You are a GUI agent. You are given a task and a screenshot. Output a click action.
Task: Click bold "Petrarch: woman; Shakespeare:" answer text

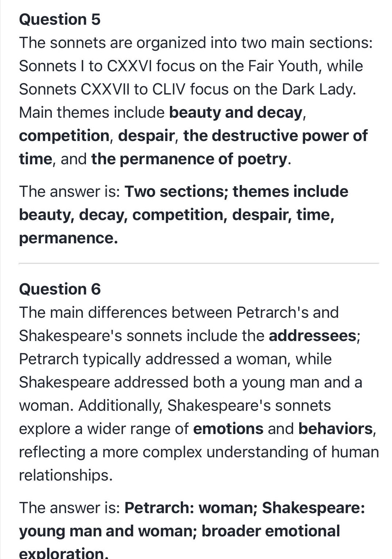[244, 507]
